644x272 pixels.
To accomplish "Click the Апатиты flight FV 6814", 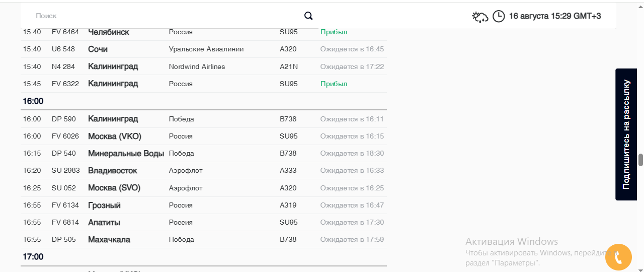I will [204, 223].
